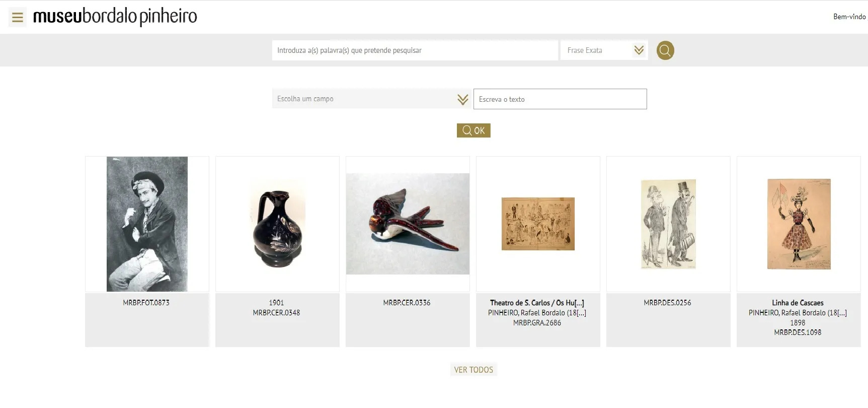Open the hamburger menu

point(18,18)
